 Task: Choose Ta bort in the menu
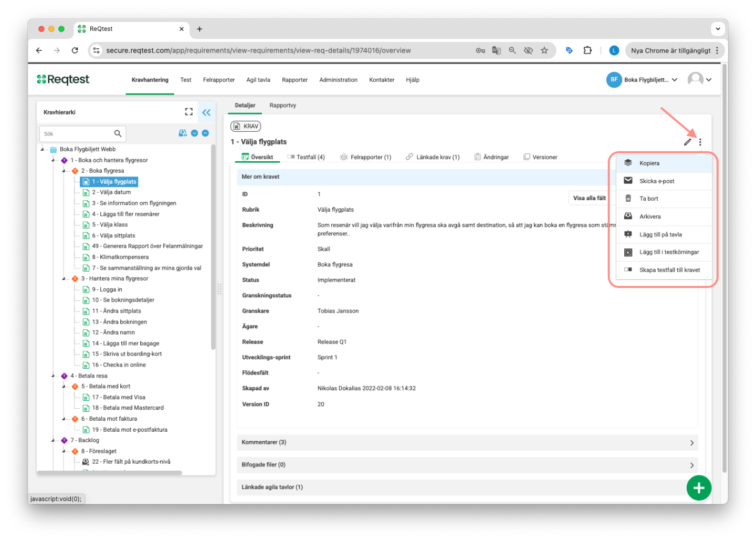click(664, 199)
